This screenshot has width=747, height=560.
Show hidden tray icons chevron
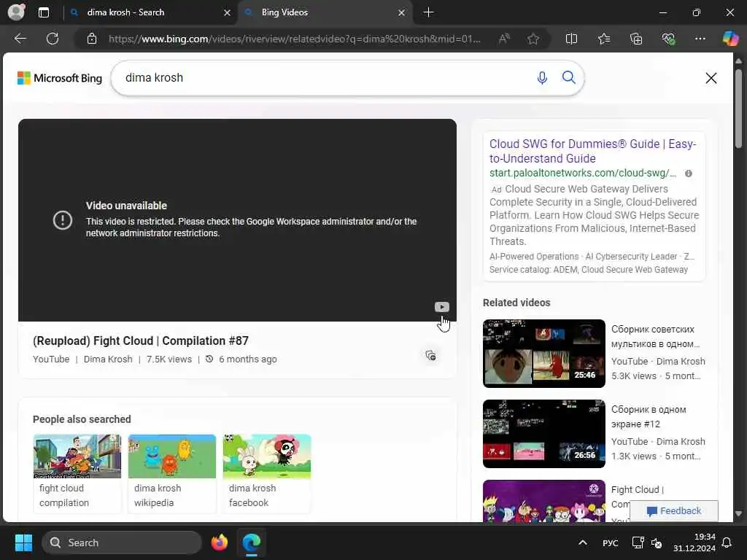582,542
